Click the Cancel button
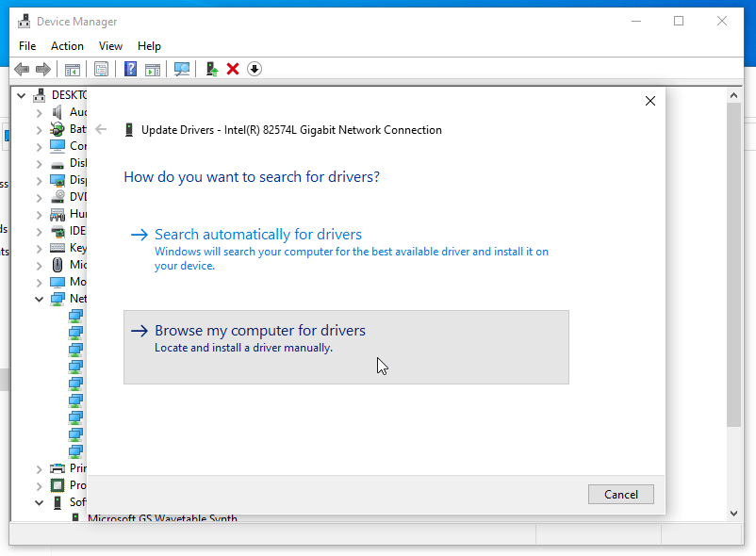Viewport: 756px width, 556px height. [x=621, y=495]
